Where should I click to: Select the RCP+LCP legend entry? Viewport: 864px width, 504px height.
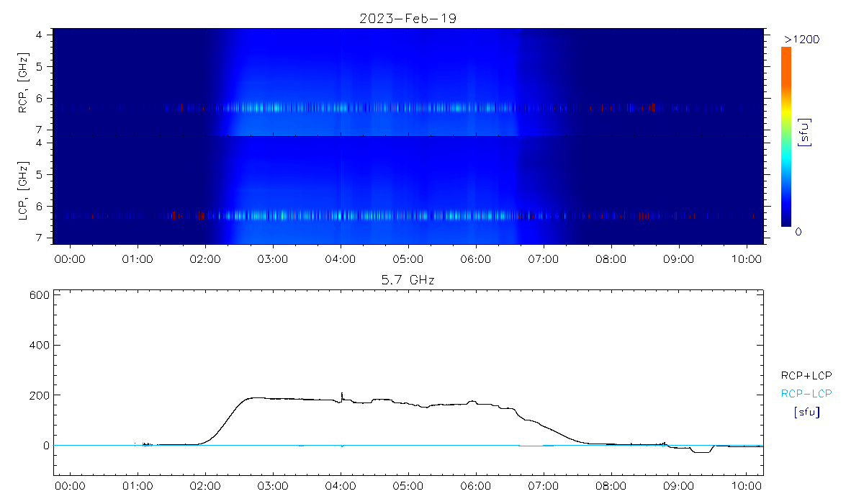806,374
